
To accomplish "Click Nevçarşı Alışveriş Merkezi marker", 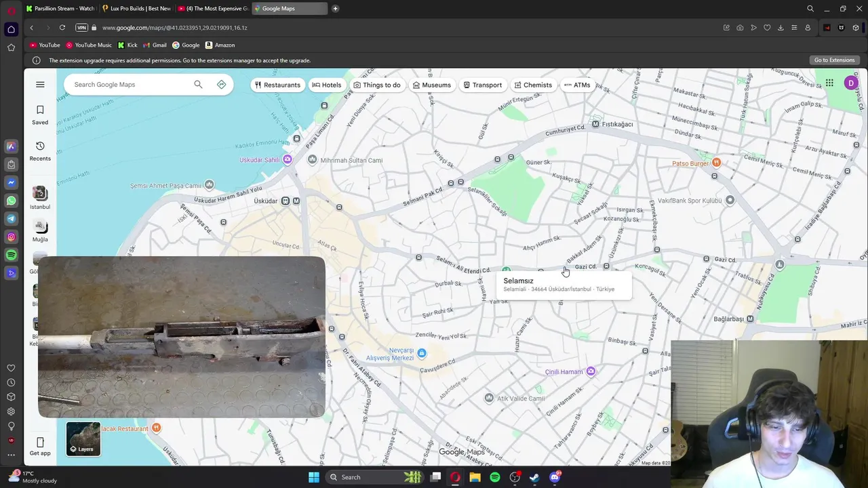I will coord(422,353).
